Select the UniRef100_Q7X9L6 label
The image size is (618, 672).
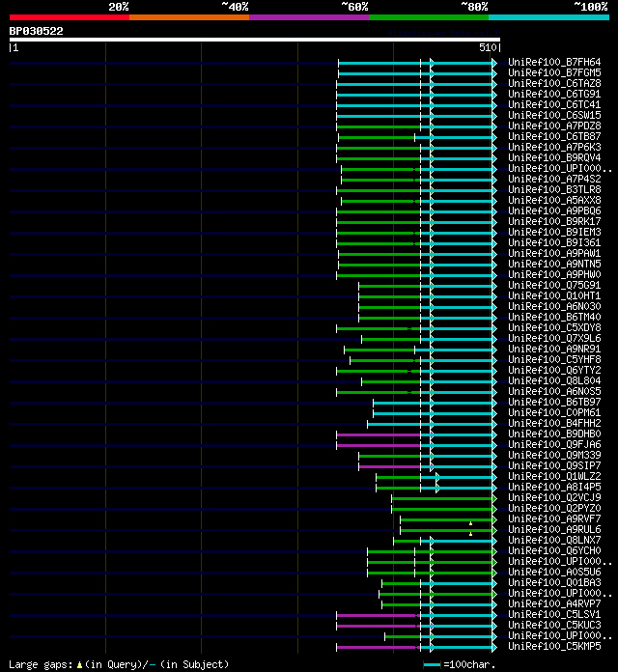(554, 338)
